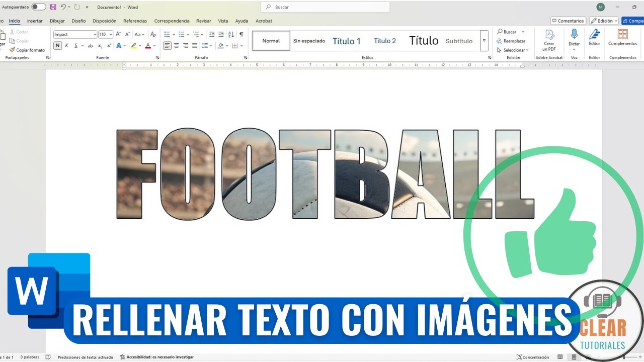Open the Revisar tab

204,21
